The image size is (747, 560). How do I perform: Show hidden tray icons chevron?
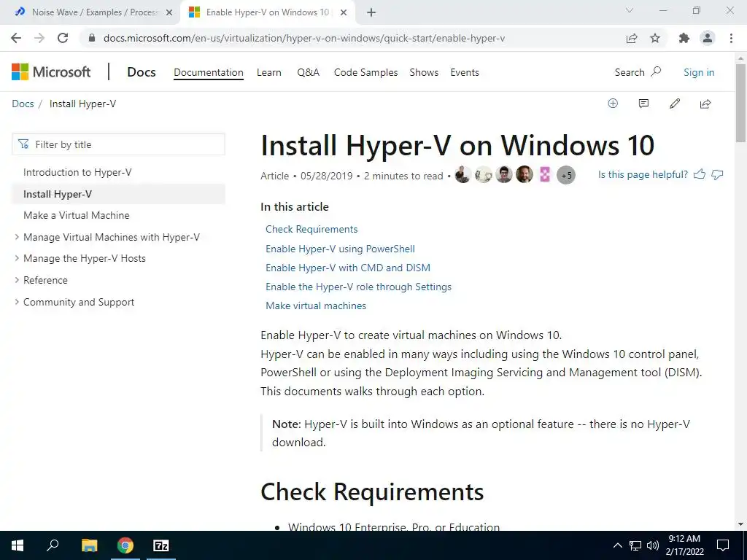(x=617, y=545)
